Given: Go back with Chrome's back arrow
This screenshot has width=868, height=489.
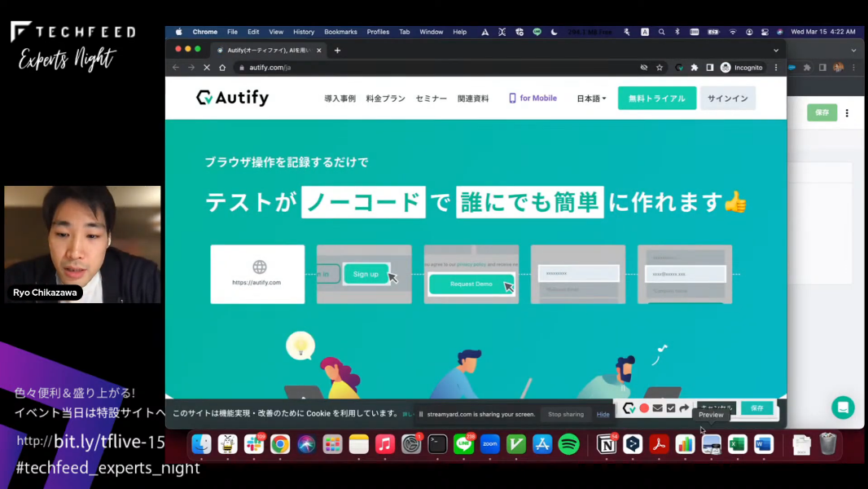Looking at the screenshot, I should coord(176,68).
